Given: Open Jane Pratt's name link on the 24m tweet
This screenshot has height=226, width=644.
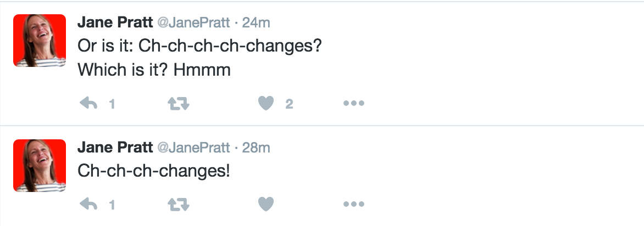Looking at the screenshot, I should click(x=115, y=22).
